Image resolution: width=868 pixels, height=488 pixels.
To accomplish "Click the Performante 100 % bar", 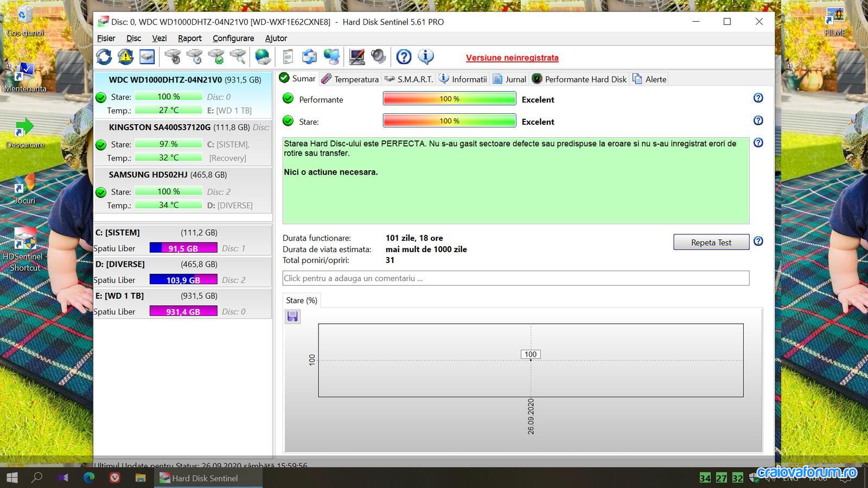I will click(x=449, y=99).
